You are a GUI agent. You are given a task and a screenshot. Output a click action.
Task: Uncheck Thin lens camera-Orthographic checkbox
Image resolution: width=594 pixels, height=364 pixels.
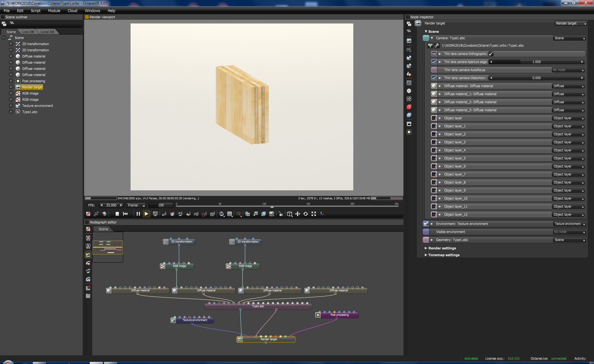pyautogui.click(x=491, y=54)
